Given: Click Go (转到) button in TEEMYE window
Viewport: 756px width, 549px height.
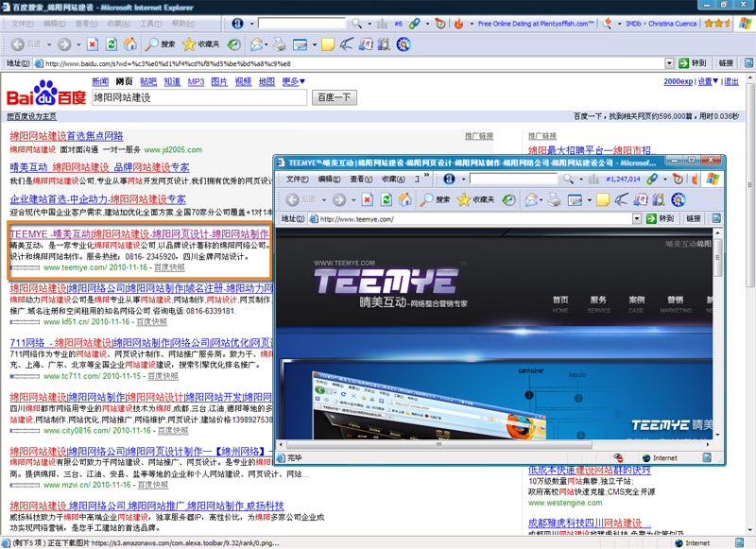Looking at the screenshot, I should coord(660,219).
